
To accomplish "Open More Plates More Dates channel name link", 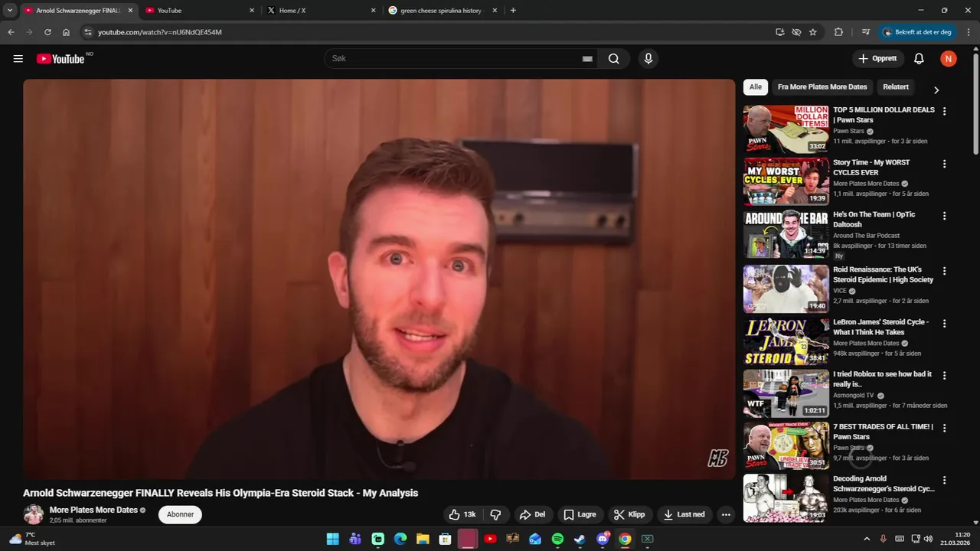I will pyautogui.click(x=93, y=510).
